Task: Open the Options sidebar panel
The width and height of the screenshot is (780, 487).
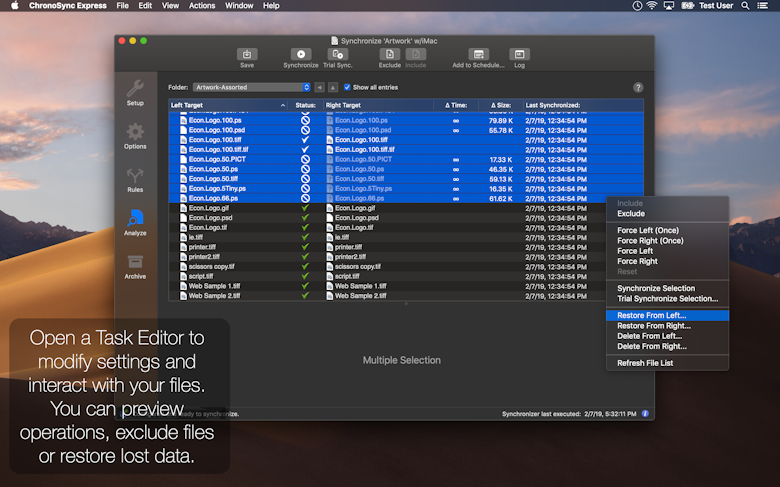Action: [135, 136]
